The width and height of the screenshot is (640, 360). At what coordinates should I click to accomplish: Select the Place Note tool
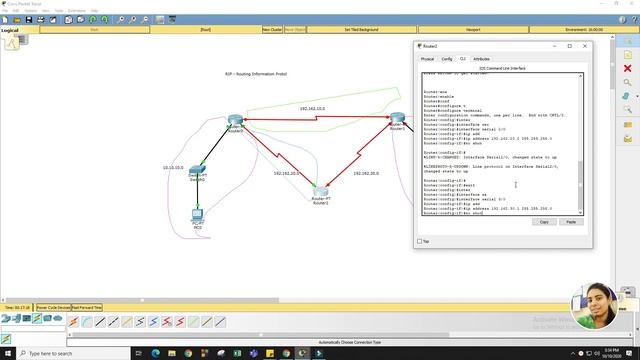628,55
